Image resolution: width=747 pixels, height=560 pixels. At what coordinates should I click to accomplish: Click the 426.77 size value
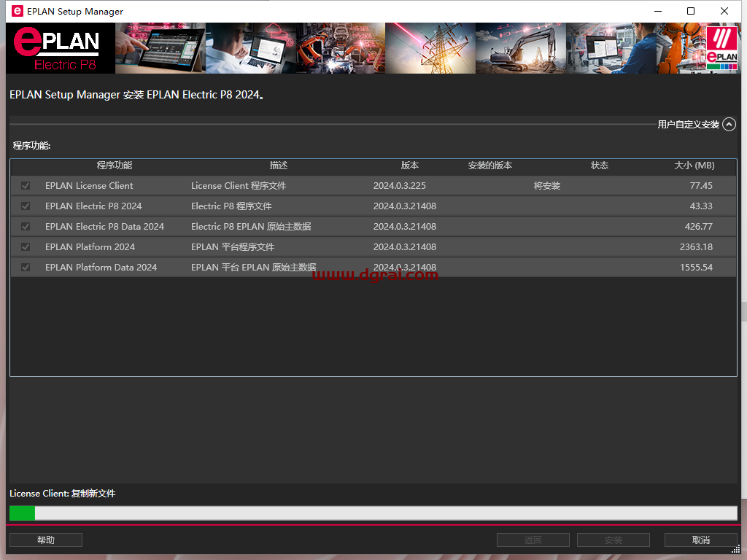coord(699,227)
